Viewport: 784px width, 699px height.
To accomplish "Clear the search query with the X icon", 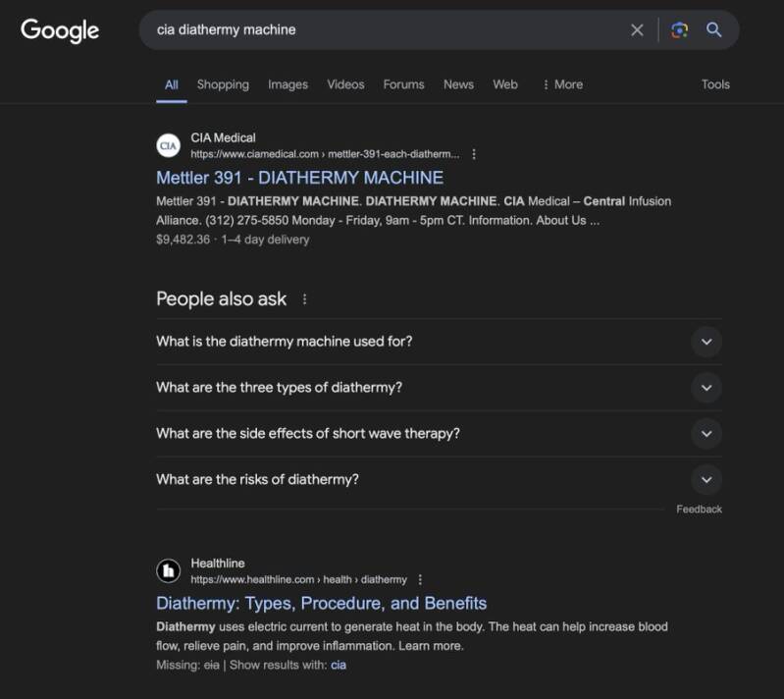I will (637, 30).
